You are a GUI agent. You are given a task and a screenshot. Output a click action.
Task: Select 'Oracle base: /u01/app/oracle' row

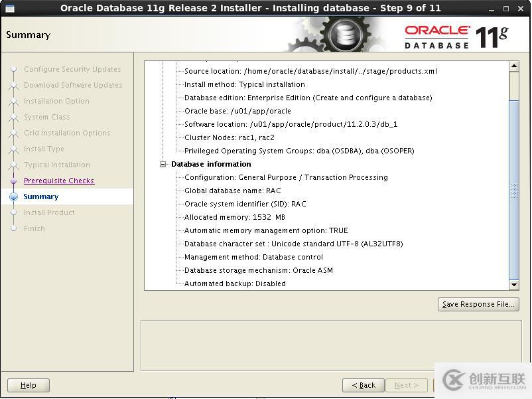[x=237, y=111]
